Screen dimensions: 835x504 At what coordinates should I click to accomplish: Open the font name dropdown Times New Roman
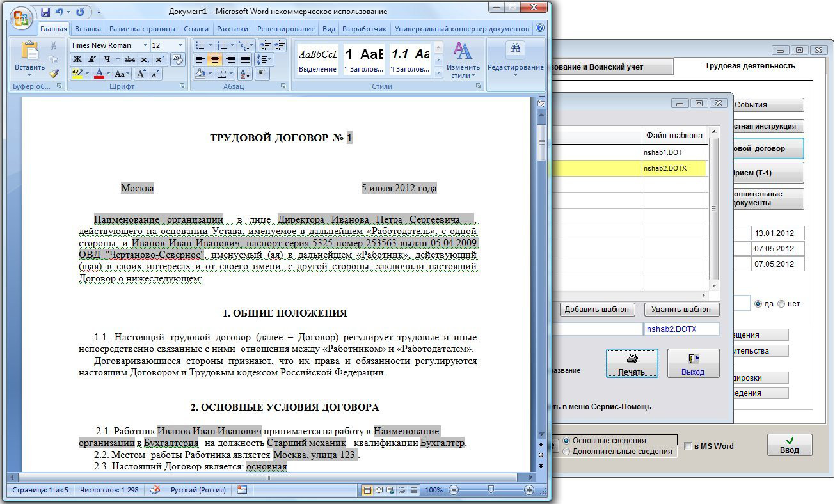pyautogui.click(x=145, y=45)
